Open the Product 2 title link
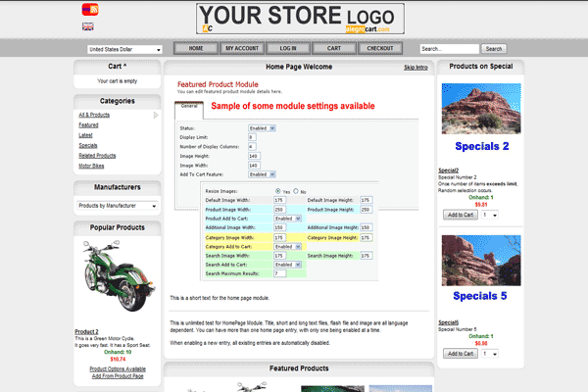The image size is (588, 392). tap(86, 331)
